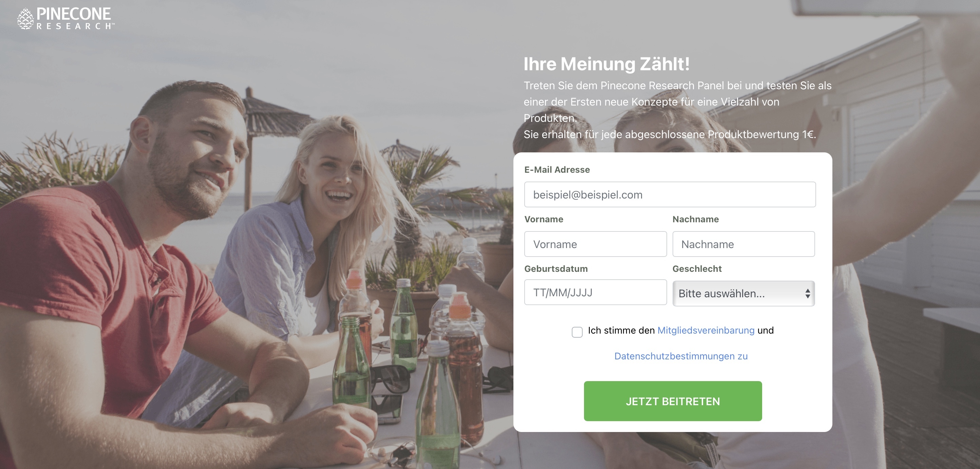
Task: Focus the E-Mail Adresse input field
Action: 670,194
